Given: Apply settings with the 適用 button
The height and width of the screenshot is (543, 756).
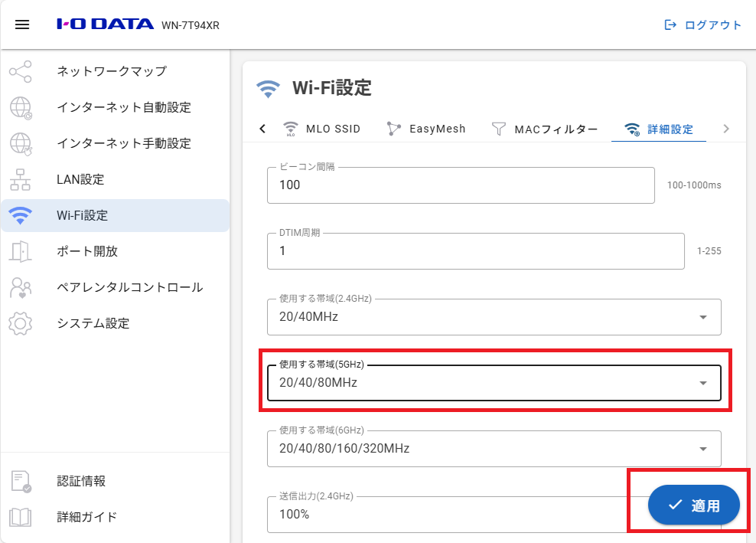Looking at the screenshot, I should click(694, 505).
